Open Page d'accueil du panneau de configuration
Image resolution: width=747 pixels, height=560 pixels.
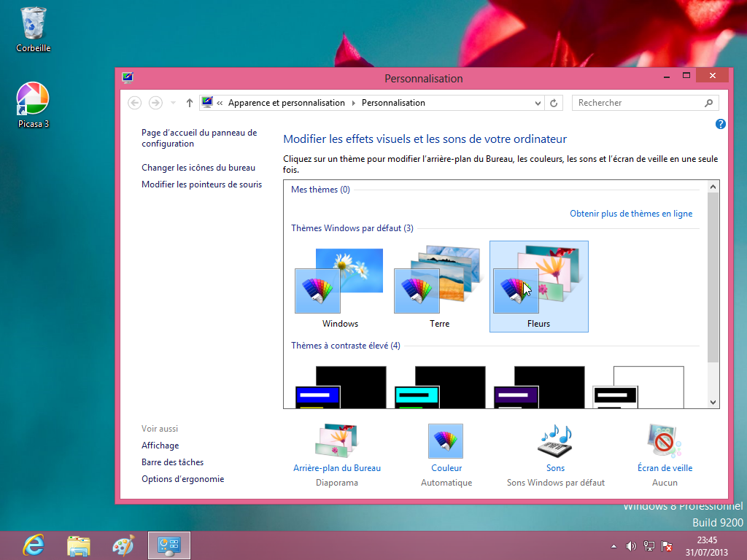(x=199, y=138)
